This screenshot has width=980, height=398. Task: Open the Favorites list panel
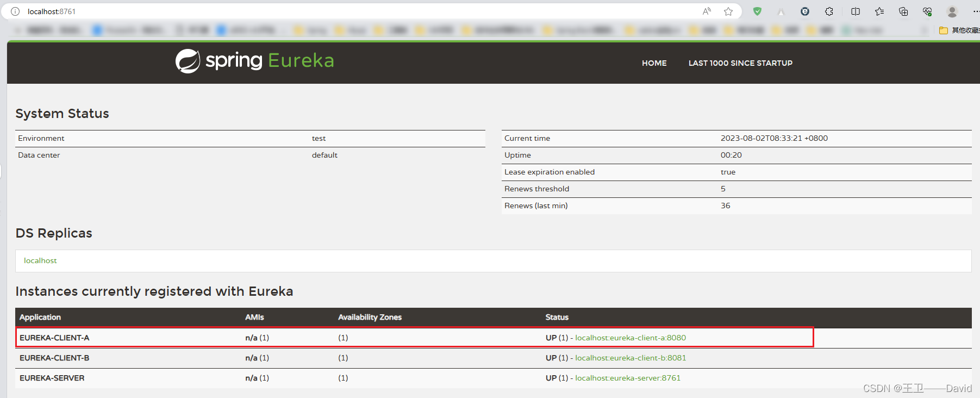pyautogui.click(x=879, y=11)
